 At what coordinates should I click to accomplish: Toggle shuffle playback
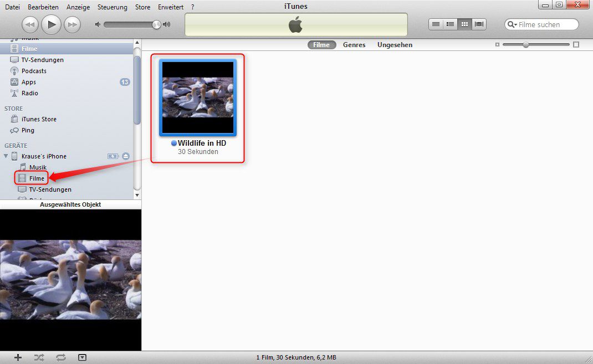pos(39,357)
